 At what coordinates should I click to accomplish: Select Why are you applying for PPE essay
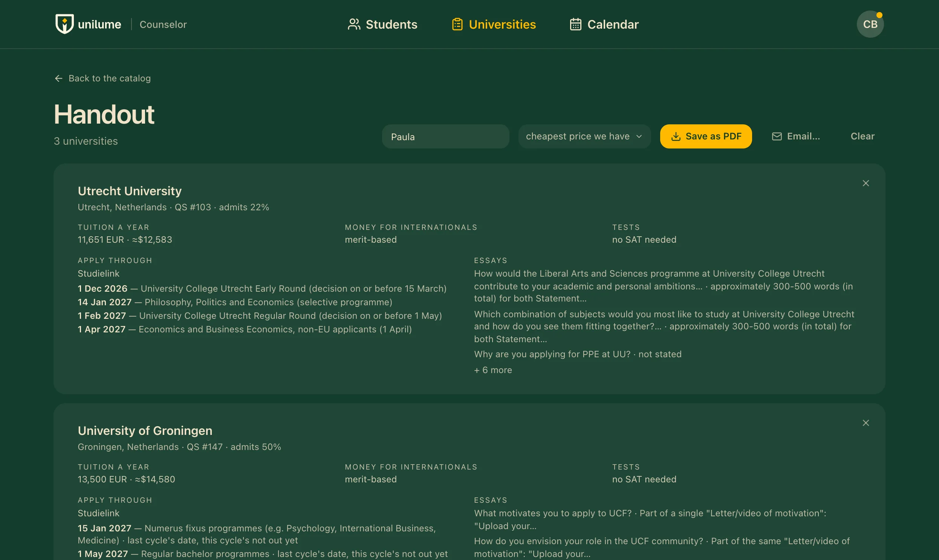pyautogui.click(x=578, y=354)
